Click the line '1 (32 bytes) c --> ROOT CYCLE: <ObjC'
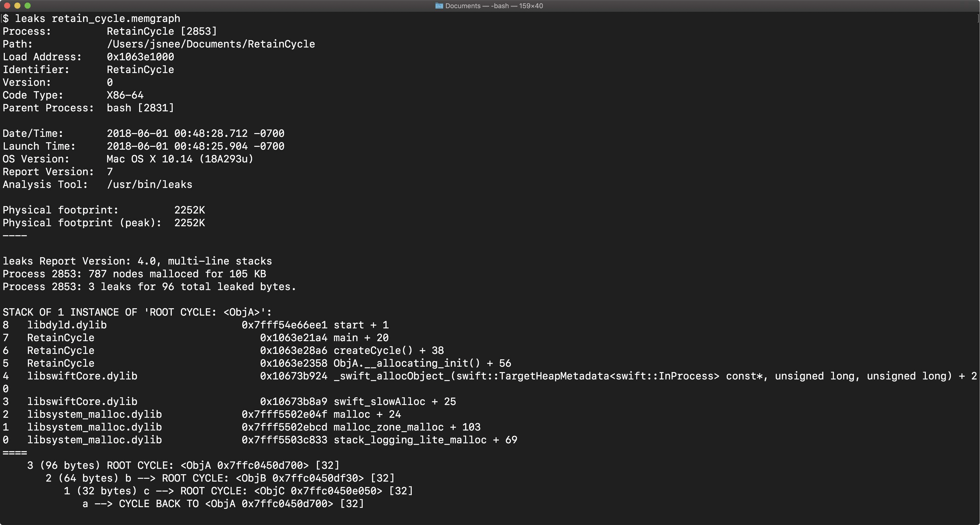 tap(238, 491)
